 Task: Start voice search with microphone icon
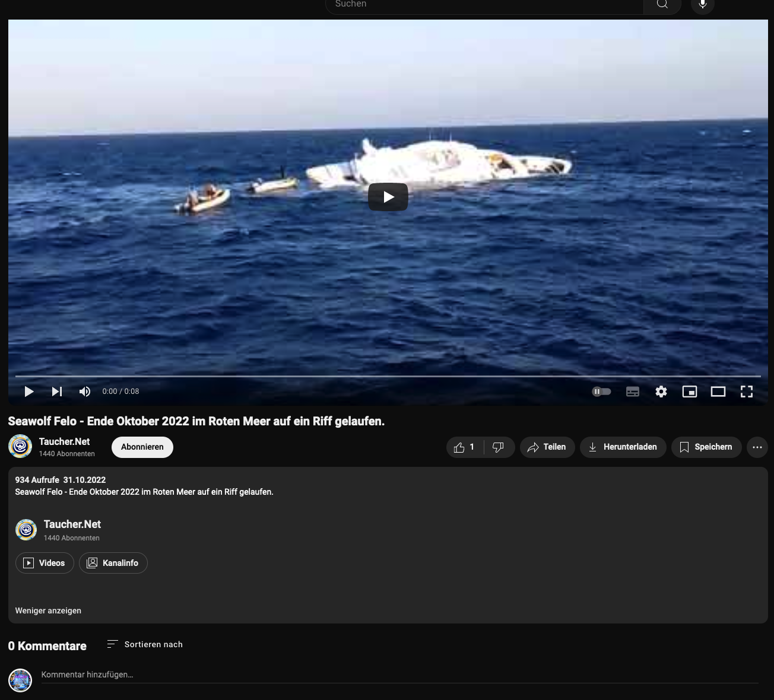[703, 4]
